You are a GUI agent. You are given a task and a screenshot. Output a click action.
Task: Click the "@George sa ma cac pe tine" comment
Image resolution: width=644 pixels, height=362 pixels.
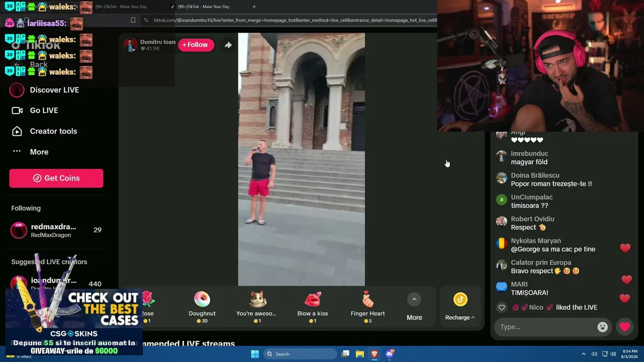[x=553, y=249]
